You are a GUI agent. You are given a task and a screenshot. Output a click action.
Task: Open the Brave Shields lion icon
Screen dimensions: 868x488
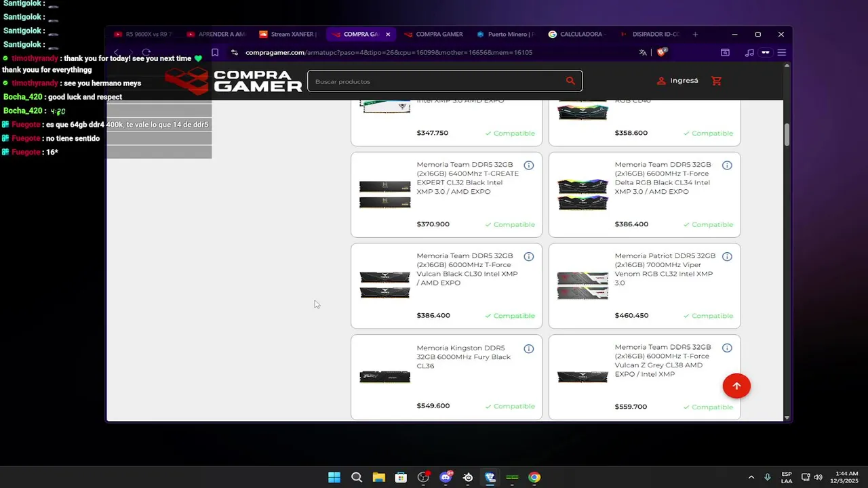pyautogui.click(x=662, y=52)
